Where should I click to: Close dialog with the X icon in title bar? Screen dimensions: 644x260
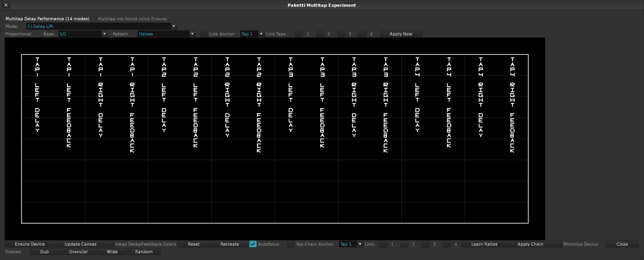[x=6, y=5]
